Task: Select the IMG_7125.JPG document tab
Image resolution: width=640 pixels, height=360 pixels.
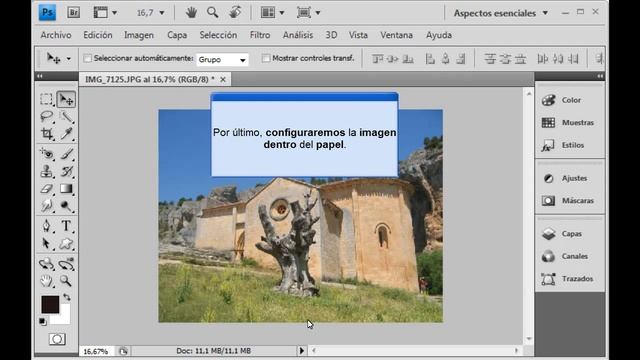Action: (149, 80)
